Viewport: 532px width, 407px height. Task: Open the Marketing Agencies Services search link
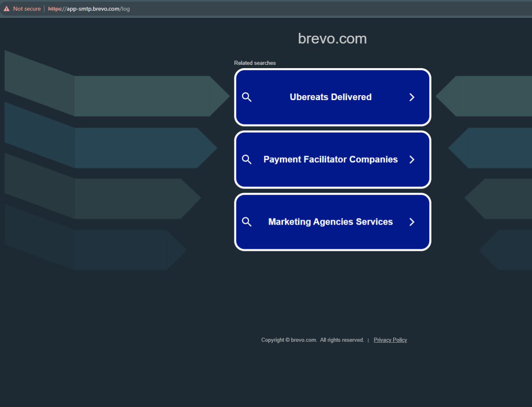coord(332,222)
